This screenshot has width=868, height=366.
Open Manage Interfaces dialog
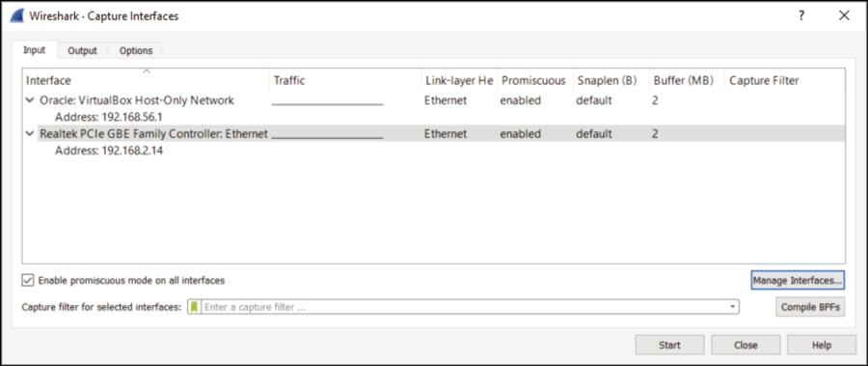click(x=798, y=280)
